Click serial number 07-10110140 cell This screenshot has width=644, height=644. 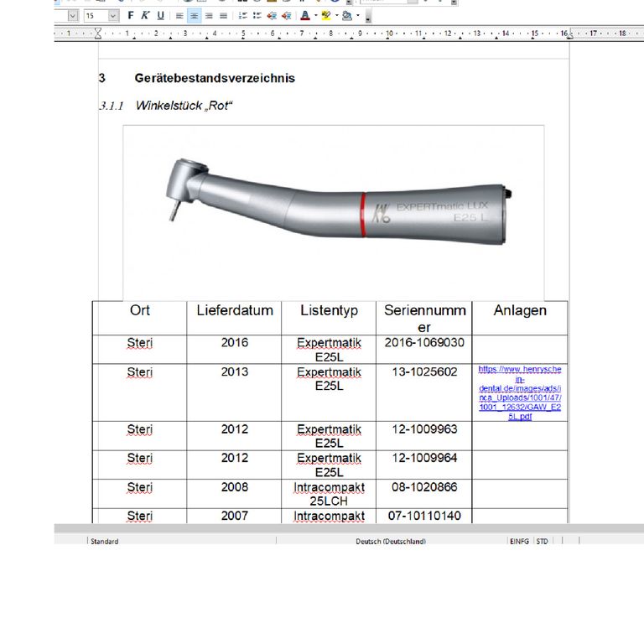click(x=424, y=516)
